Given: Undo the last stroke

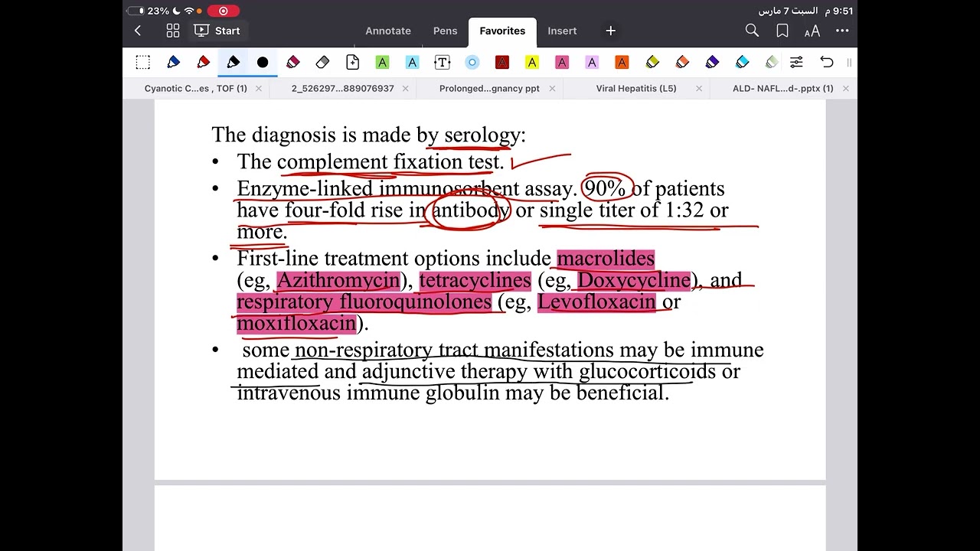Looking at the screenshot, I should click(x=826, y=62).
